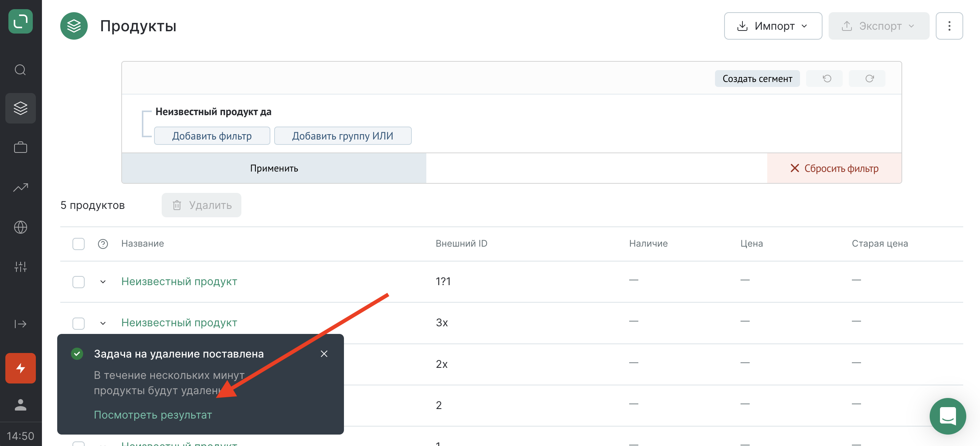Open the Импорт dropdown
The width and height of the screenshot is (980, 446).
click(x=773, y=26)
